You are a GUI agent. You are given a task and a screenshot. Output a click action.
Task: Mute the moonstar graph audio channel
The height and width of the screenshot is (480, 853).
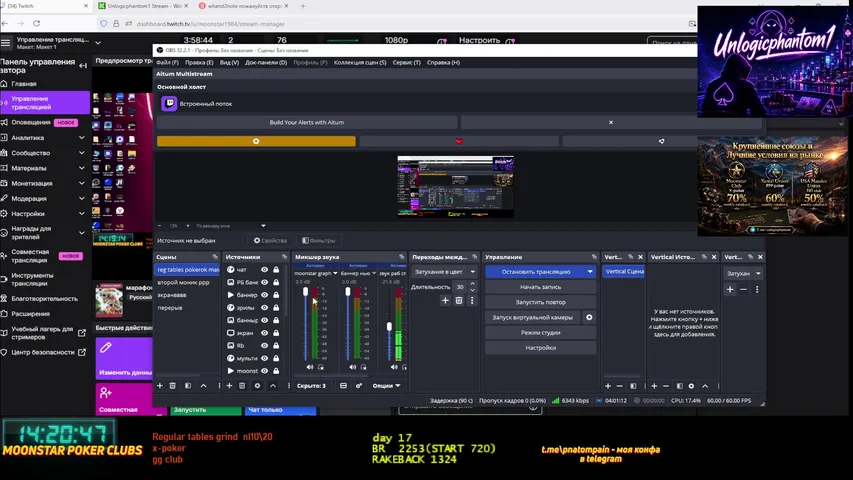pos(310,367)
